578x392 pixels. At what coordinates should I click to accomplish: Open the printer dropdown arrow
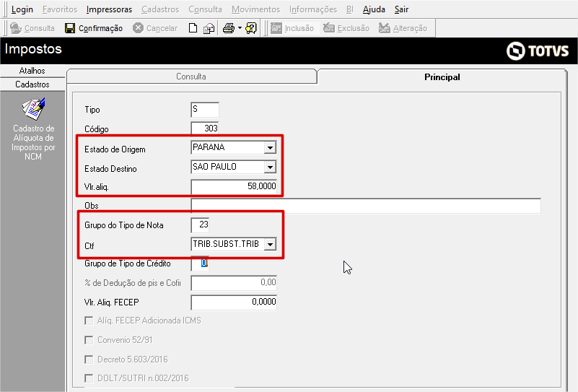pos(240,28)
